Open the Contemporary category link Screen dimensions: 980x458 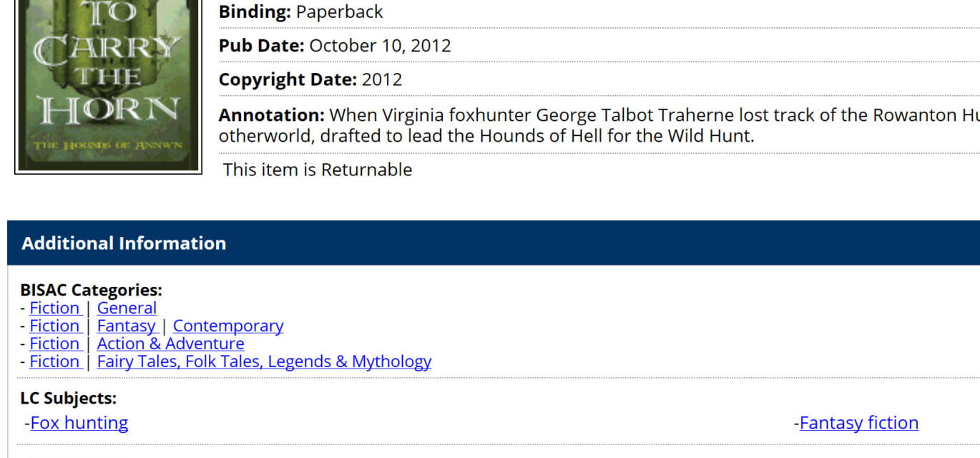(228, 326)
